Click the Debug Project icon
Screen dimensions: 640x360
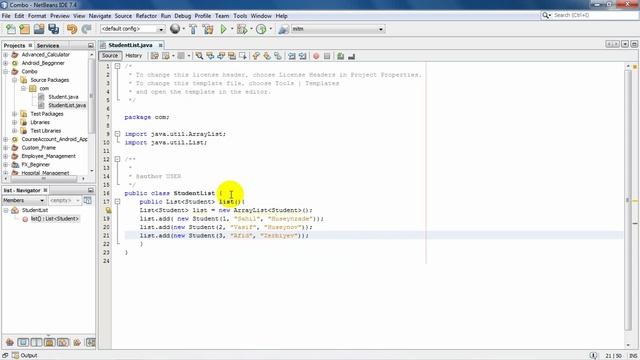pos(242,29)
